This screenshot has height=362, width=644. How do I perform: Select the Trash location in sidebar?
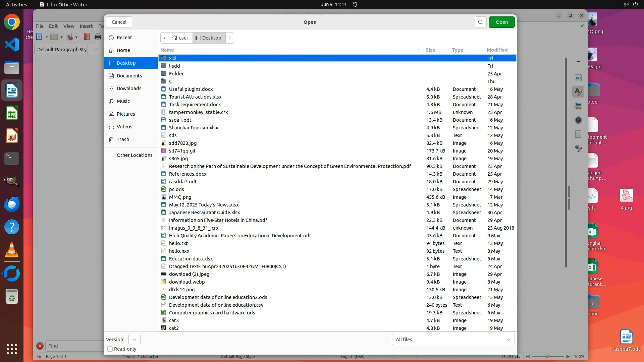pyautogui.click(x=123, y=139)
